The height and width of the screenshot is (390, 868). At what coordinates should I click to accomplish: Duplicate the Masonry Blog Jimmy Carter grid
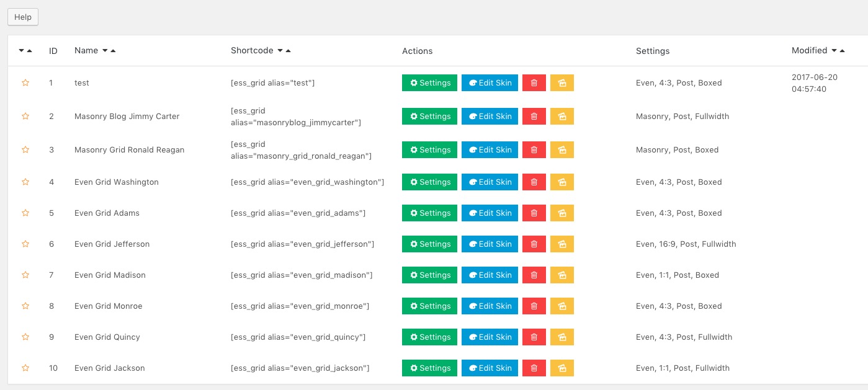(x=562, y=117)
